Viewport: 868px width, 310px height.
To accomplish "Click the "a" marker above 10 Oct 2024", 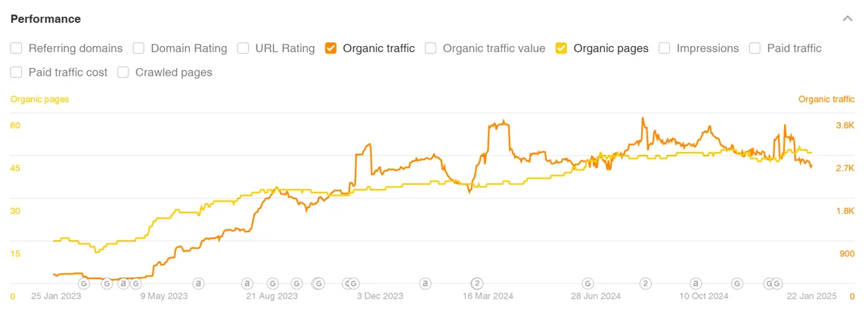I will (x=696, y=284).
